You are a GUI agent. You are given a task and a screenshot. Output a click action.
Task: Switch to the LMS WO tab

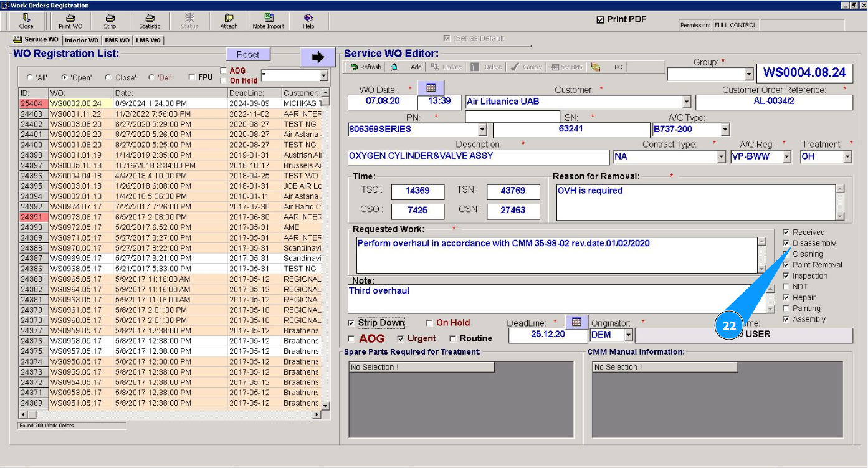click(148, 41)
